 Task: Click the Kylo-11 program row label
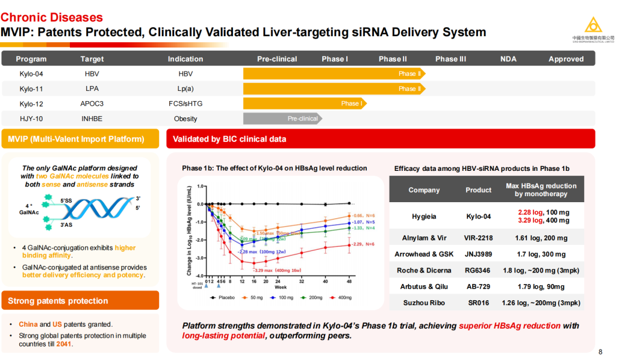pyautogui.click(x=31, y=89)
